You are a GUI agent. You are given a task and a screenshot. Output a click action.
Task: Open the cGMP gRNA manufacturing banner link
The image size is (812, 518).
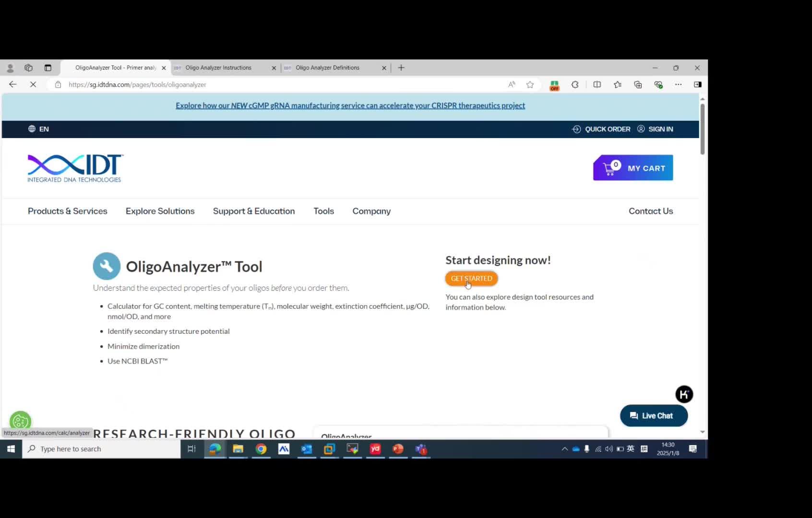350,106
